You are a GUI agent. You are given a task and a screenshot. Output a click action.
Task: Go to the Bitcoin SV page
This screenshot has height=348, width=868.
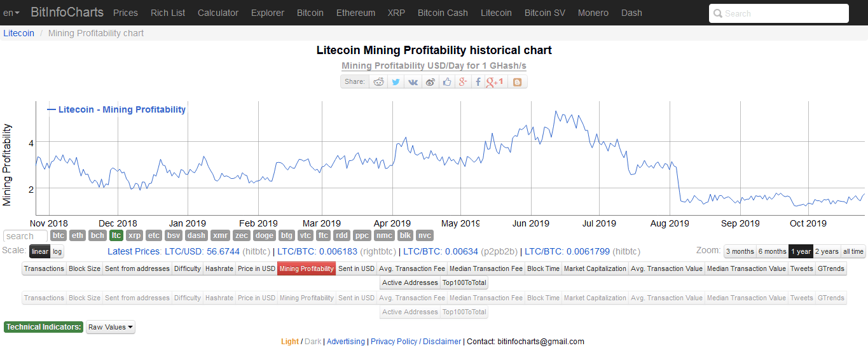[545, 13]
